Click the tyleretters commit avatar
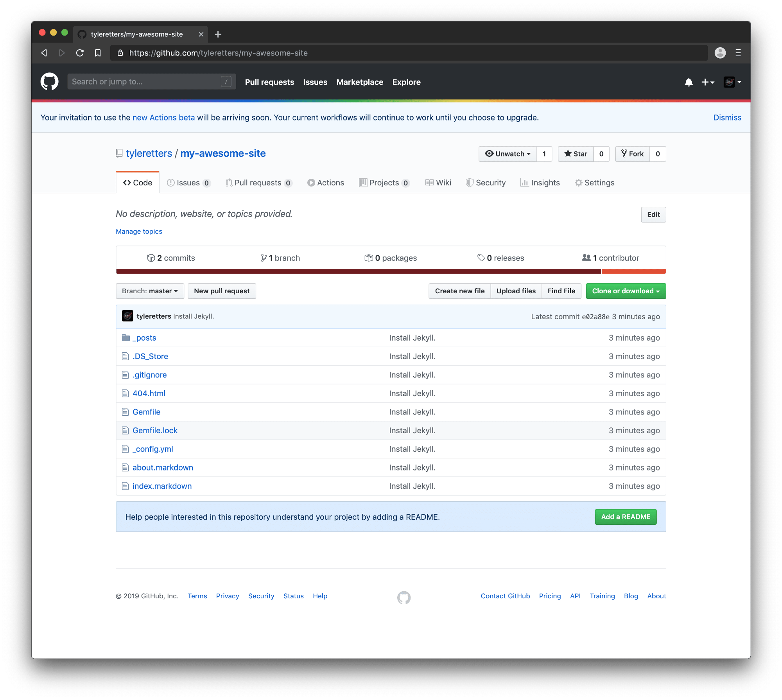 pos(127,316)
